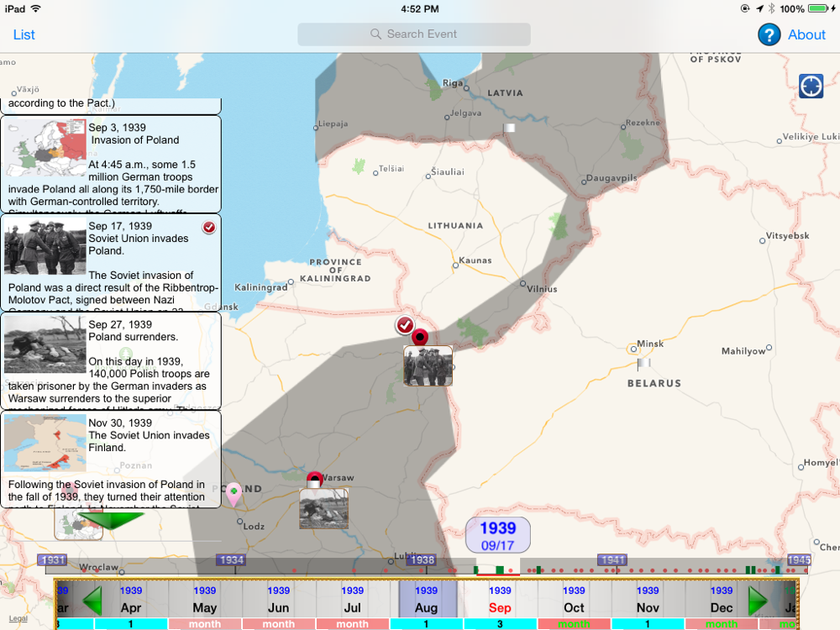
Task: Tap the Daugavpils city label on map
Action: pyautogui.click(x=612, y=178)
